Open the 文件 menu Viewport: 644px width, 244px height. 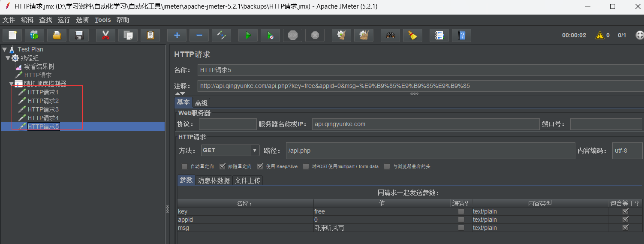pyautogui.click(x=9, y=20)
